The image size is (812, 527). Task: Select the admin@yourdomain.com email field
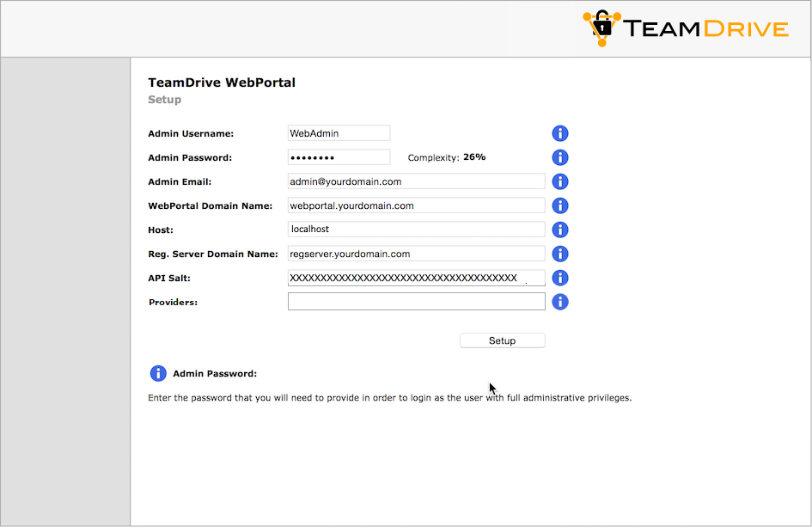point(416,181)
